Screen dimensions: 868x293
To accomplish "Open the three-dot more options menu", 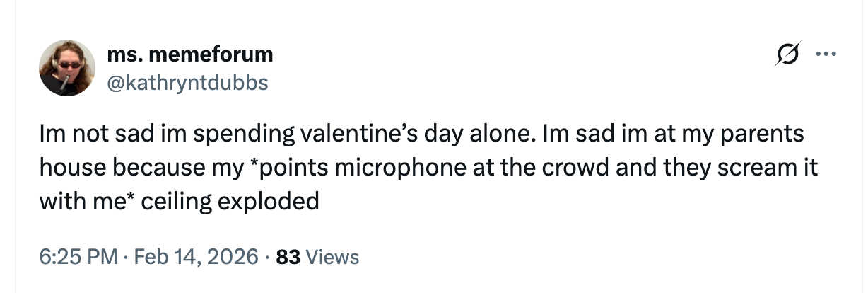I will tap(823, 54).
